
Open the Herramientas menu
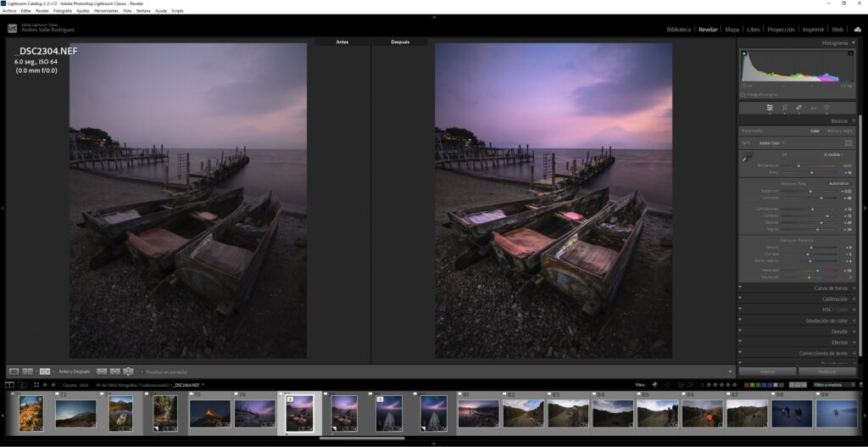point(106,10)
